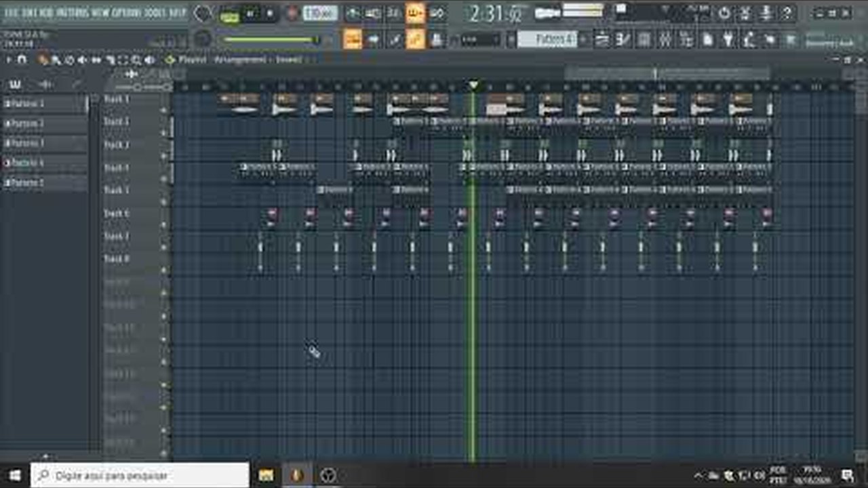868x488 pixels.
Task: Open the Channel rack from top toolbar
Action: 644,39
